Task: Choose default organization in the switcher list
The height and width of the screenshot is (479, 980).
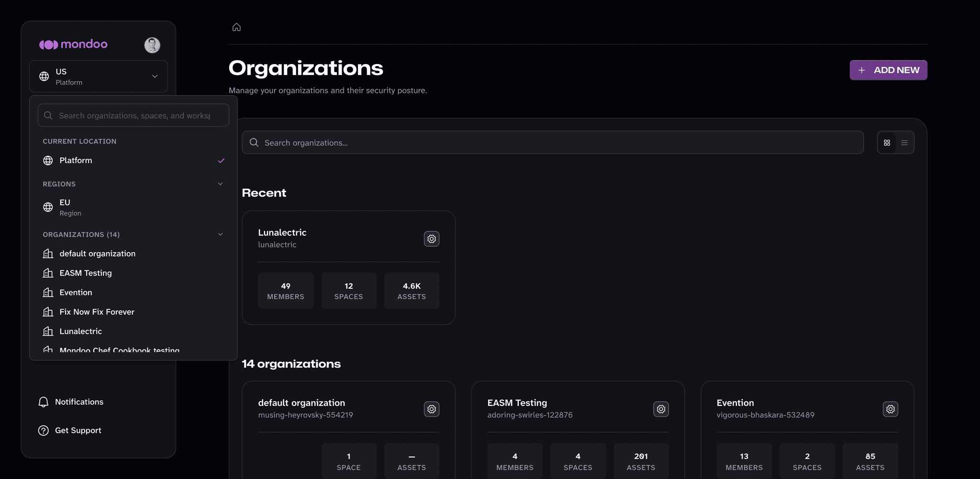Action: pos(134,253)
